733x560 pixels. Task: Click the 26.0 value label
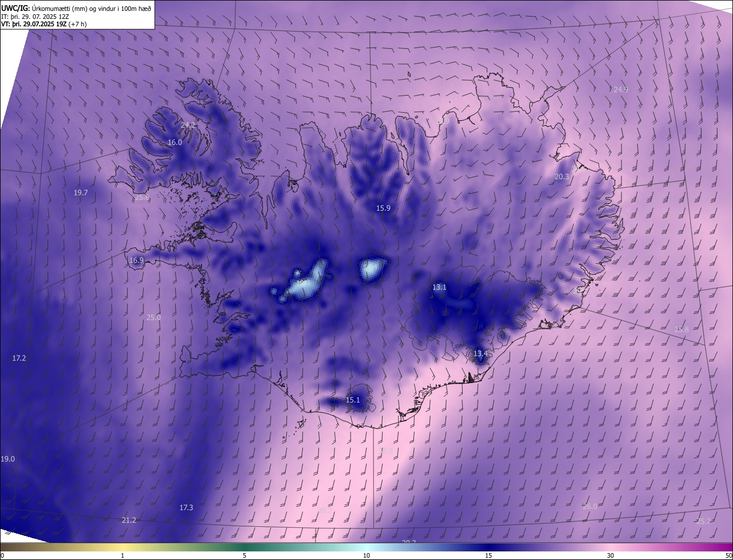click(590, 506)
